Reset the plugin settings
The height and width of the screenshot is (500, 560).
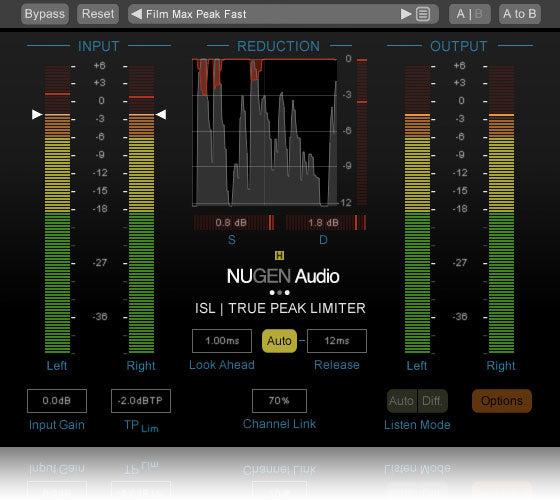point(98,14)
